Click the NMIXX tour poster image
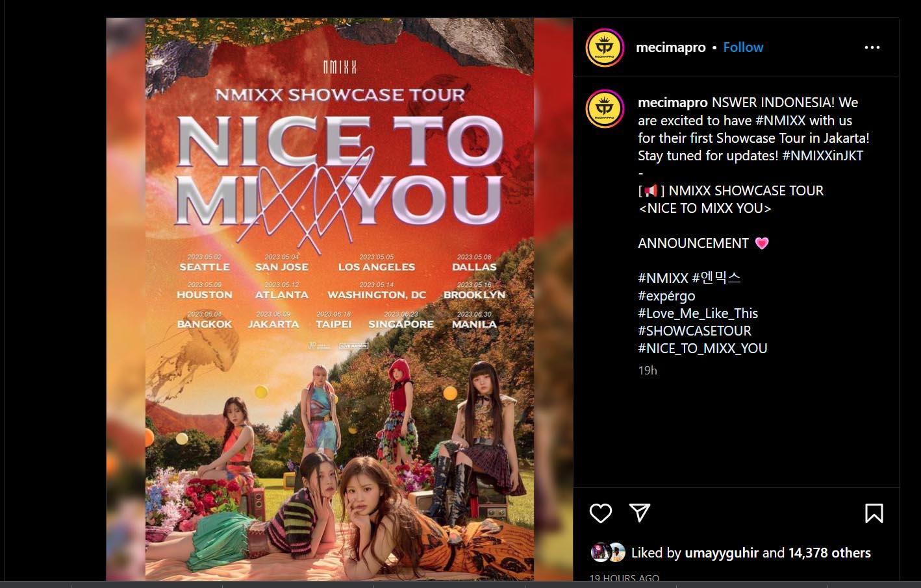Image resolution: width=921 pixels, height=588 pixels. [x=340, y=299]
